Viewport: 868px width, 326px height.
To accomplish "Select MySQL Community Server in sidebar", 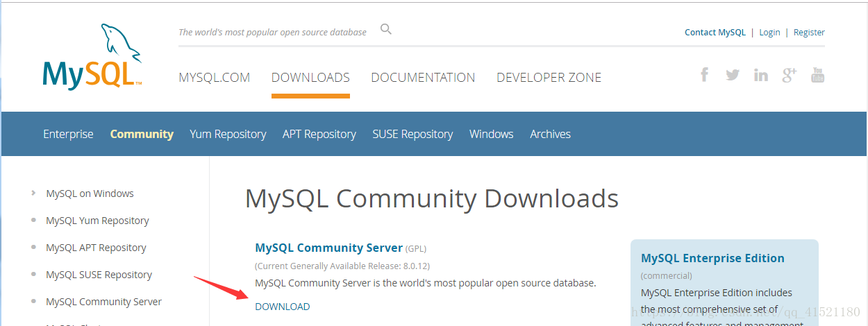I will (x=104, y=302).
